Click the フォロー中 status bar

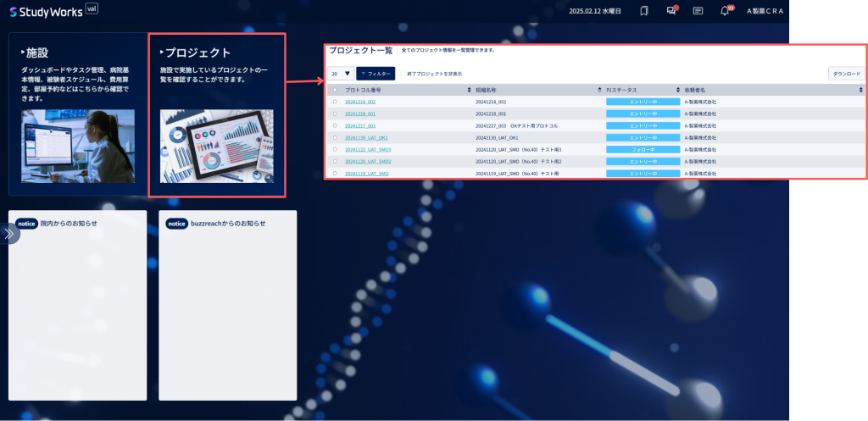pyautogui.click(x=643, y=149)
